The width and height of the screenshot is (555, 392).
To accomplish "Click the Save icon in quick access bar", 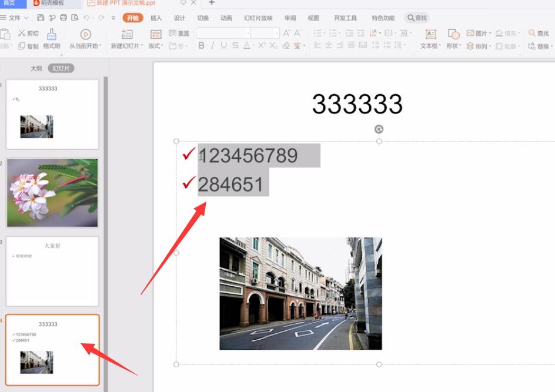I will coord(41,18).
